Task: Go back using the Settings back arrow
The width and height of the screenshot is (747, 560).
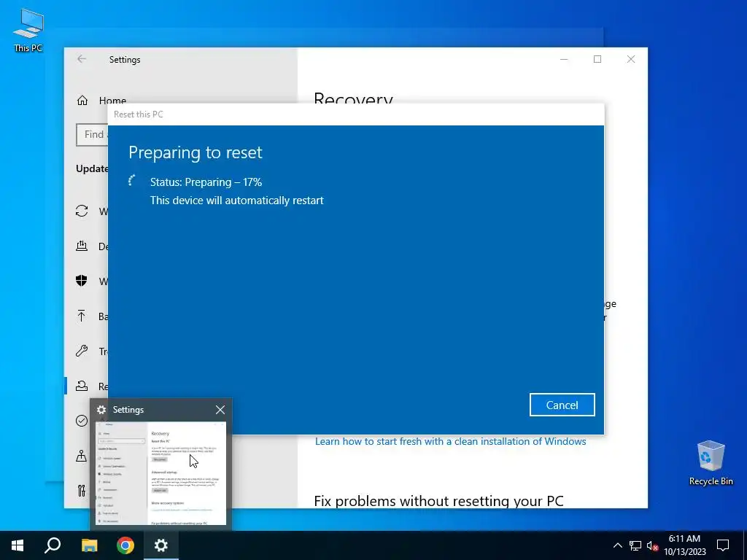Action: (82, 59)
